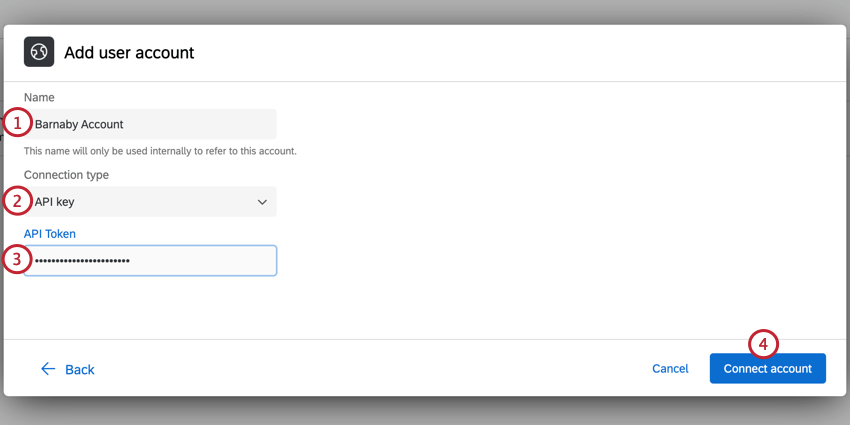The width and height of the screenshot is (850, 425).
Task: Click the blue API Token label
Action: [50, 234]
